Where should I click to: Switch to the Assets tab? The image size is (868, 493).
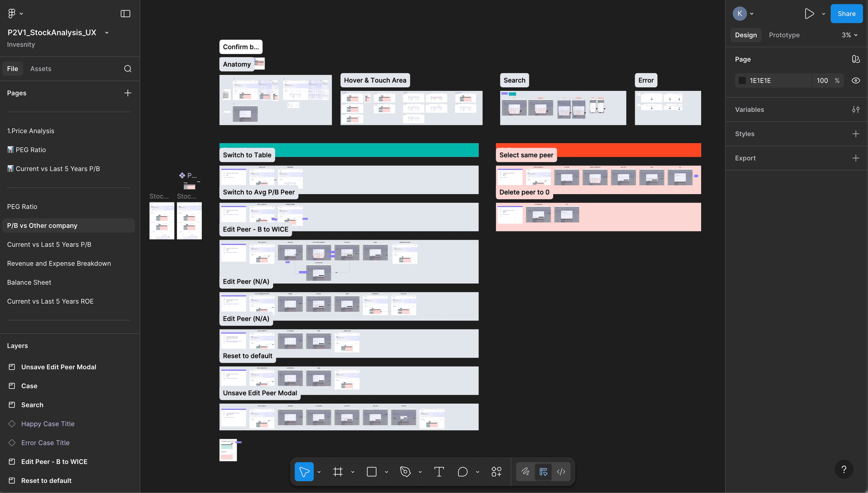point(41,69)
